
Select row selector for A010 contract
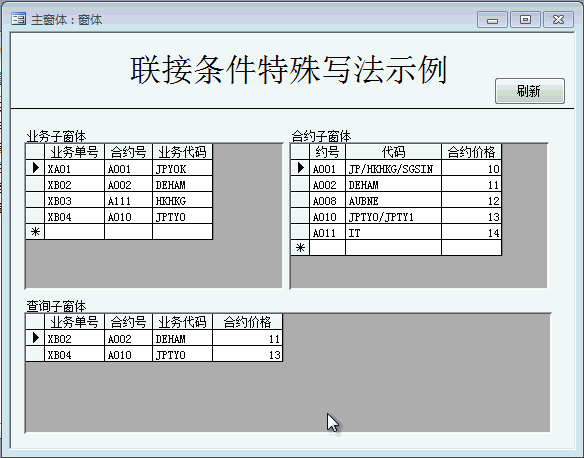300,216
